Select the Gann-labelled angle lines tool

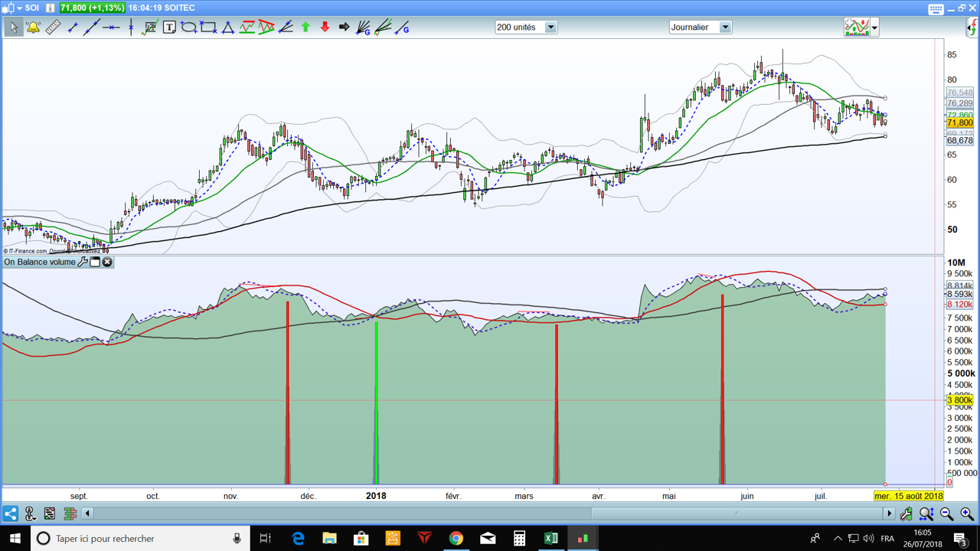tap(383, 28)
